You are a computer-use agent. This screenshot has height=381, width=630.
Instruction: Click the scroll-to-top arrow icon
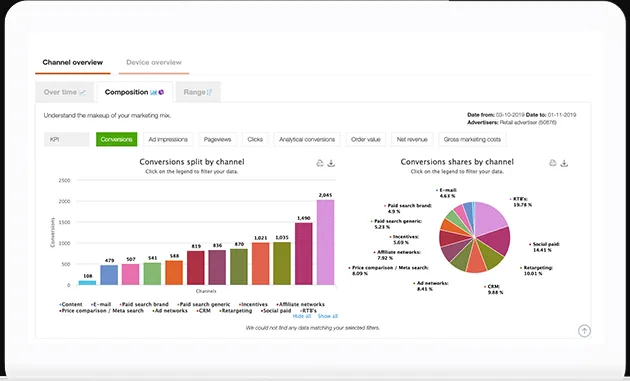pyautogui.click(x=584, y=331)
